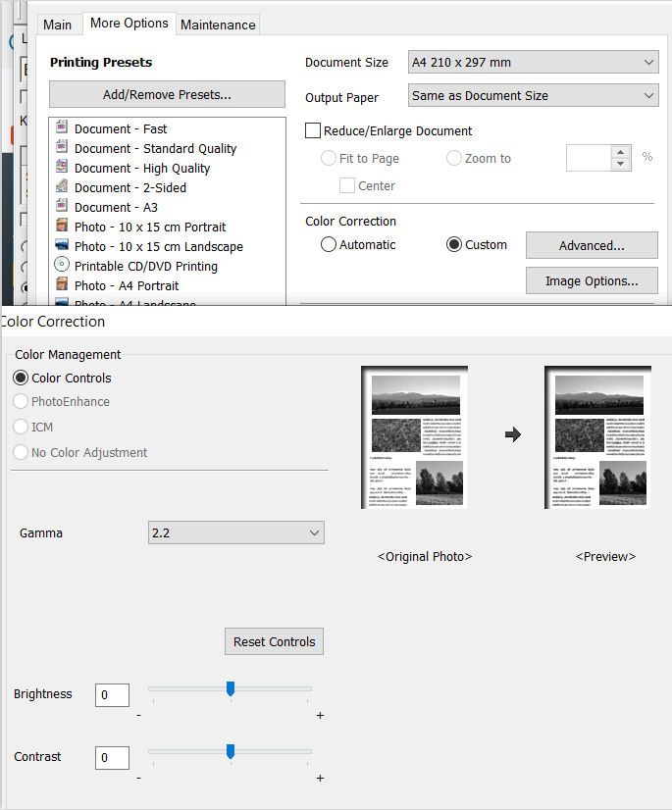Enable the Reduce/Enlarge Document checkbox
Image resolution: width=672 pixels, height=810 pixels.
314,130
